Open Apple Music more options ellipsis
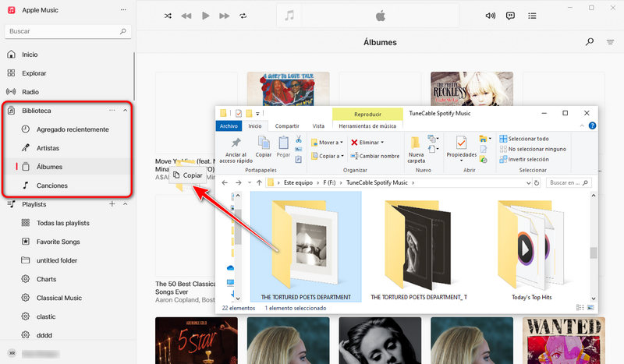Viewport: 624px width, 364px height. click(x=123, y=10)
